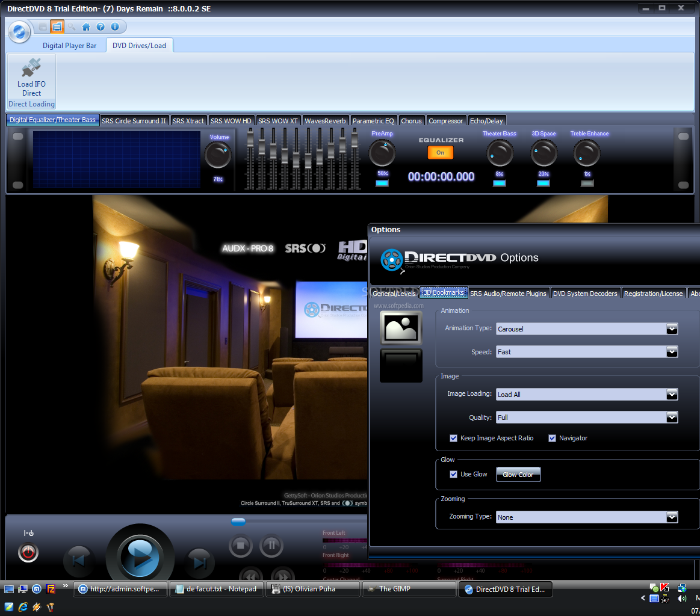700x616 pixels.
Task: Toggle the Theater Bass indicator switch
Action: (x=499, y=183)
